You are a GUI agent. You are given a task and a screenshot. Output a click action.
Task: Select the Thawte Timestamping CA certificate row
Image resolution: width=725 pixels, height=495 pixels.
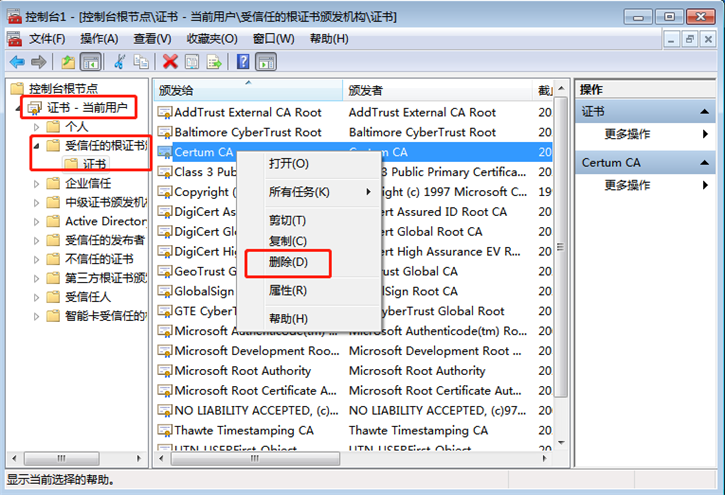244,430
